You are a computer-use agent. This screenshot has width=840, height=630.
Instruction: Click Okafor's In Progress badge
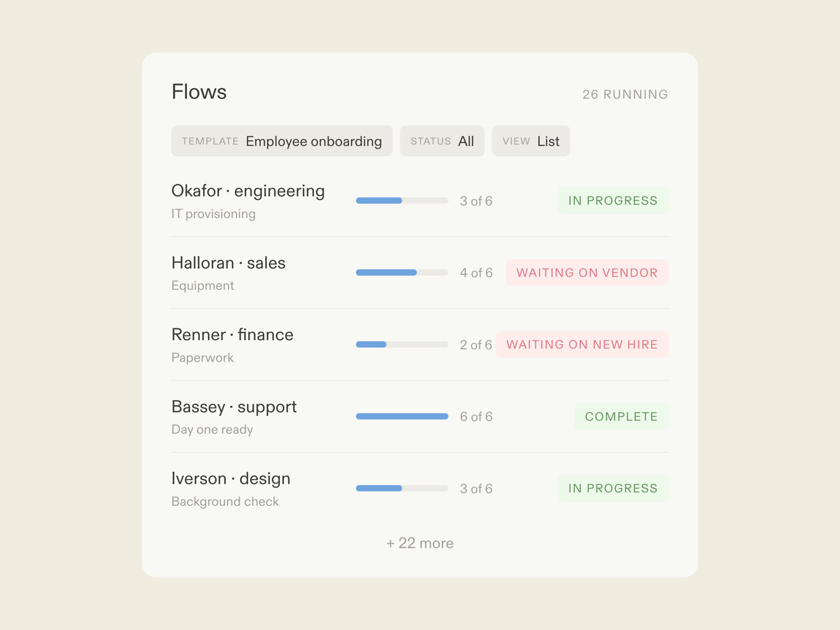(x=613, y=201)
